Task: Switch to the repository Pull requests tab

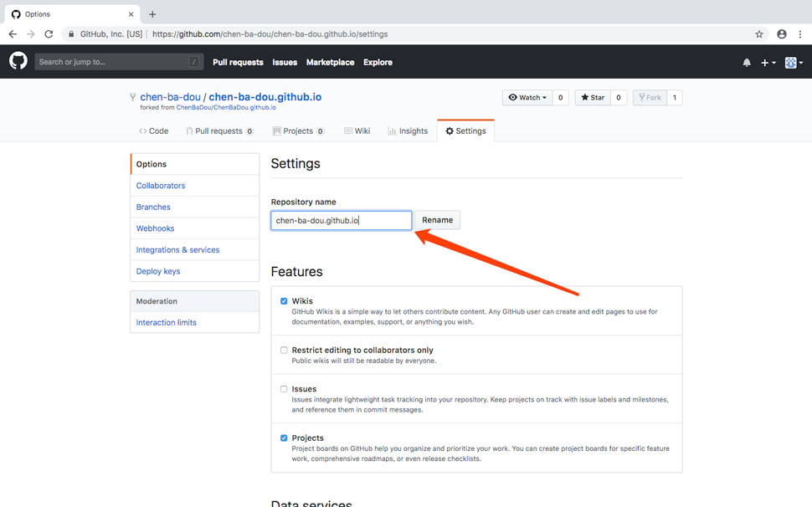Action: coord(219,131)
